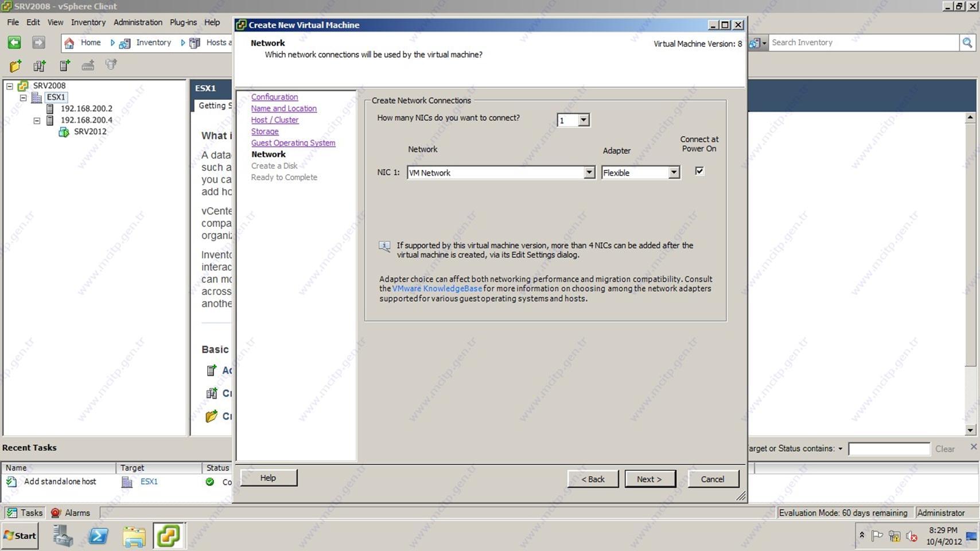Open the File menu

pyautogui.click(x=13, y=22)
